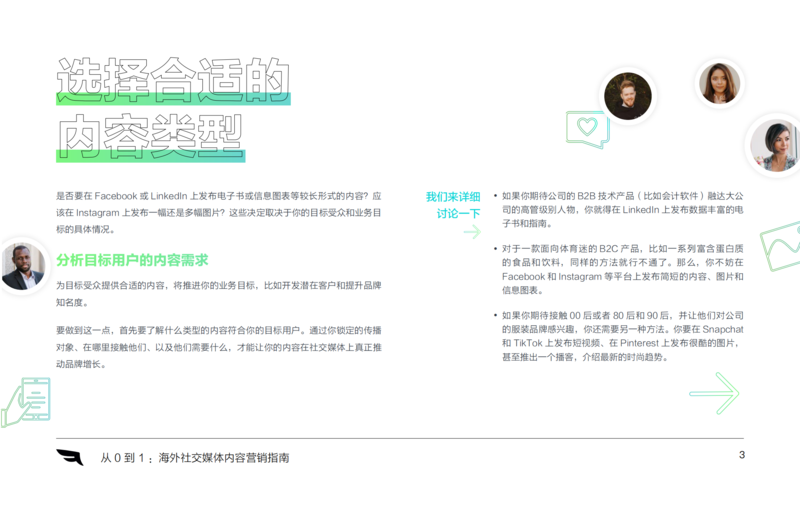The image size is (800, 505).
Task: Click the title 选择合适的内容类型
Action: pos(170,110)
